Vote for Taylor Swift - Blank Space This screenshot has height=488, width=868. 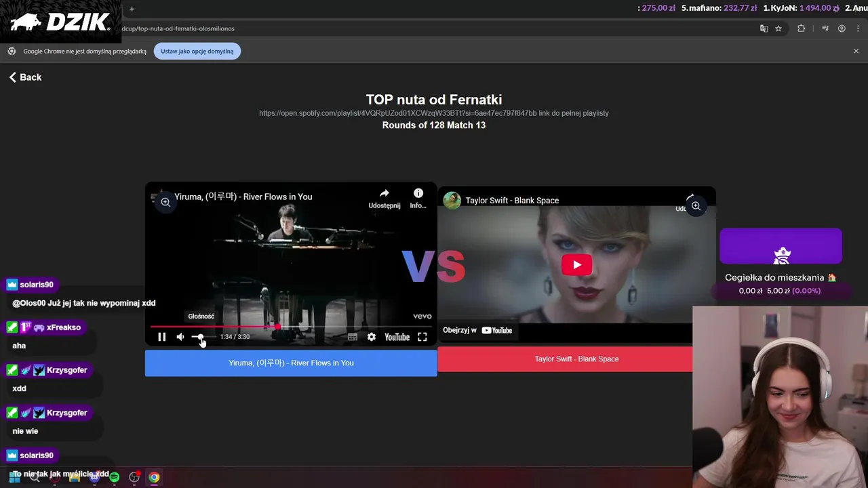(x=565, y=359)
